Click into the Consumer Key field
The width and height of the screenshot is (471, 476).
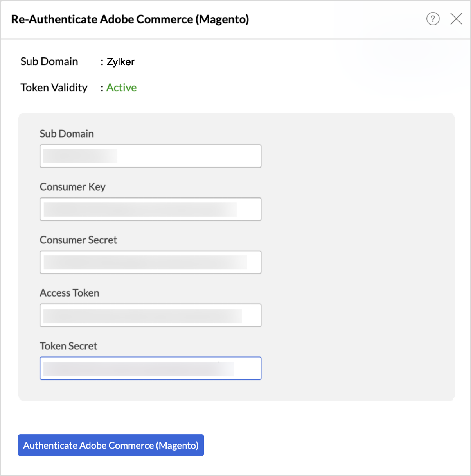(x=150, y=209)
